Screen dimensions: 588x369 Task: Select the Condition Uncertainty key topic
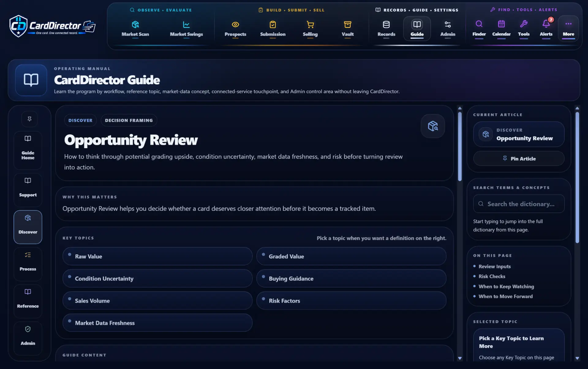coord(157,278)
